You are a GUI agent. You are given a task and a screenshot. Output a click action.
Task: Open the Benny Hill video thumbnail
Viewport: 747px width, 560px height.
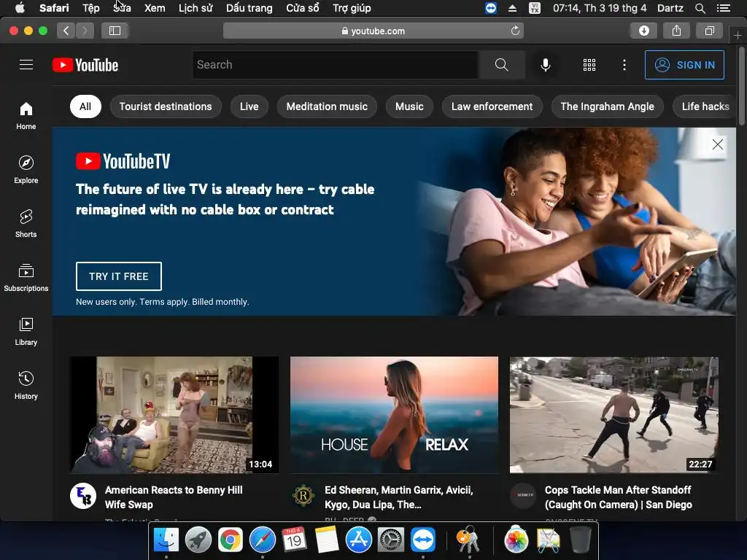coord(174,415)
